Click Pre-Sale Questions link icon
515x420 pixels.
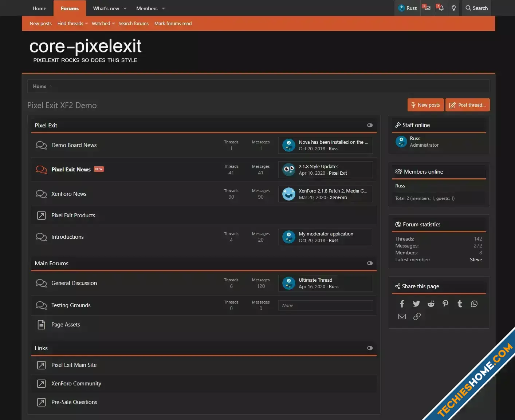pos(42,402)
